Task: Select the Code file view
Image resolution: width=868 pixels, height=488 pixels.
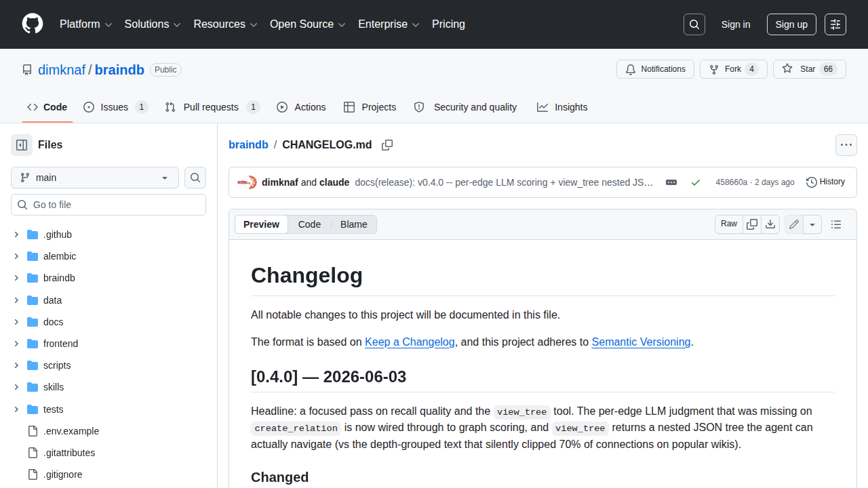Action: (309, 224)
